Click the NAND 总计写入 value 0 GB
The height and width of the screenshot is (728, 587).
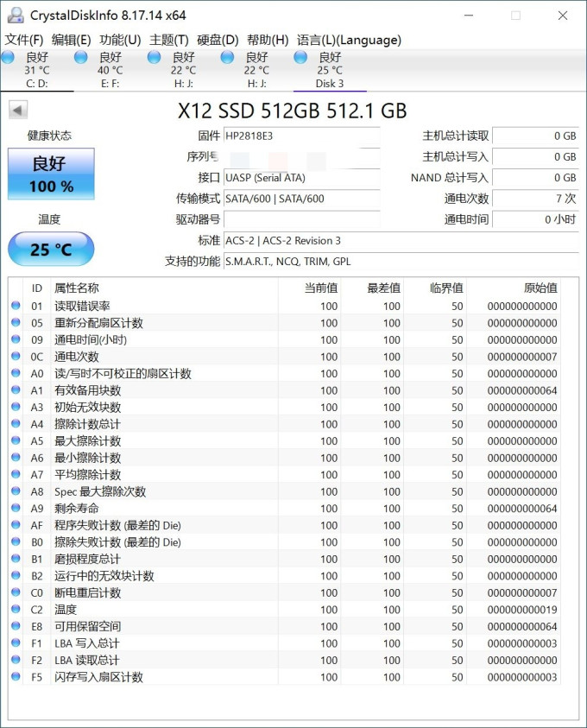535,178
